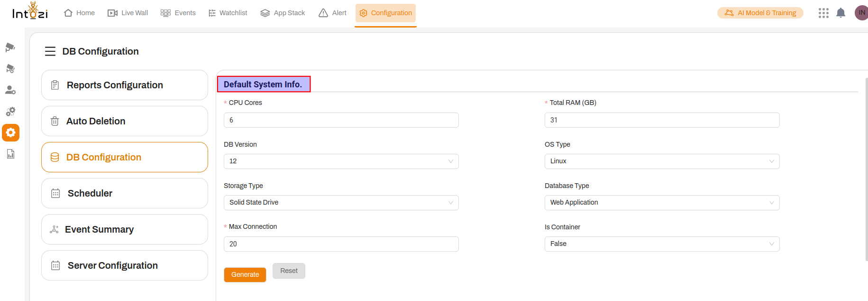Go to the Live Wall tab
The width and height of the screenshot is (868, 301).
pyautogui.click(x=128, y=13)
